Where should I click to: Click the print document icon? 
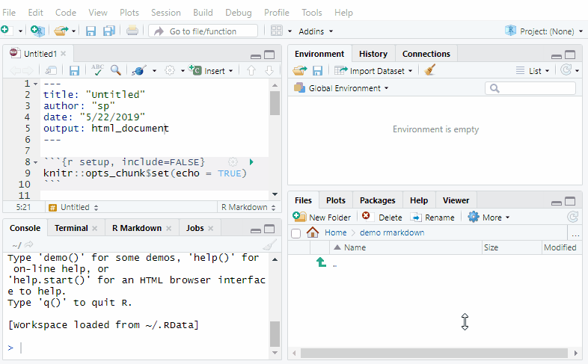tap(132, 31)
